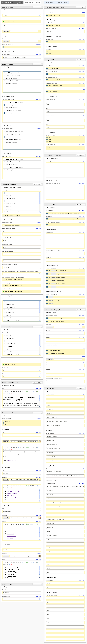Screen dimensions: 87x644
Task: Collapse the Front Page Display section
Action: pos(3,67)
